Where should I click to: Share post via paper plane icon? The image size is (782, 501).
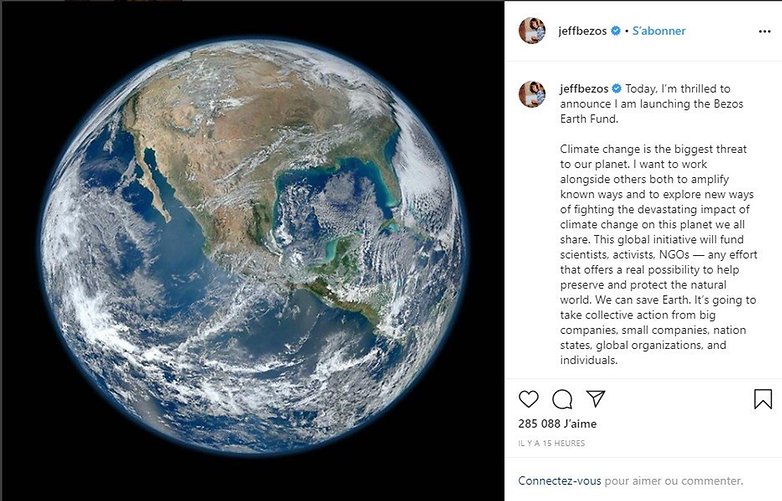coord(596,398)
